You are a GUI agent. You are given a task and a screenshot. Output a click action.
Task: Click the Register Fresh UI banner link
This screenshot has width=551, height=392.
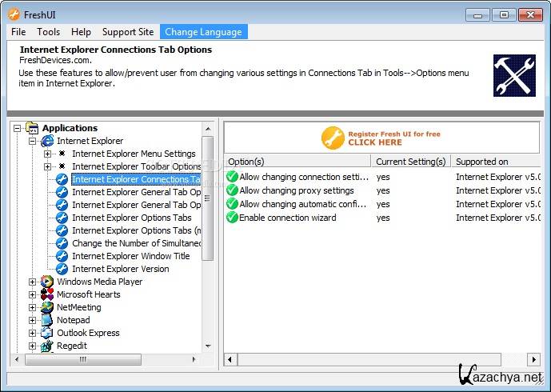381,138
